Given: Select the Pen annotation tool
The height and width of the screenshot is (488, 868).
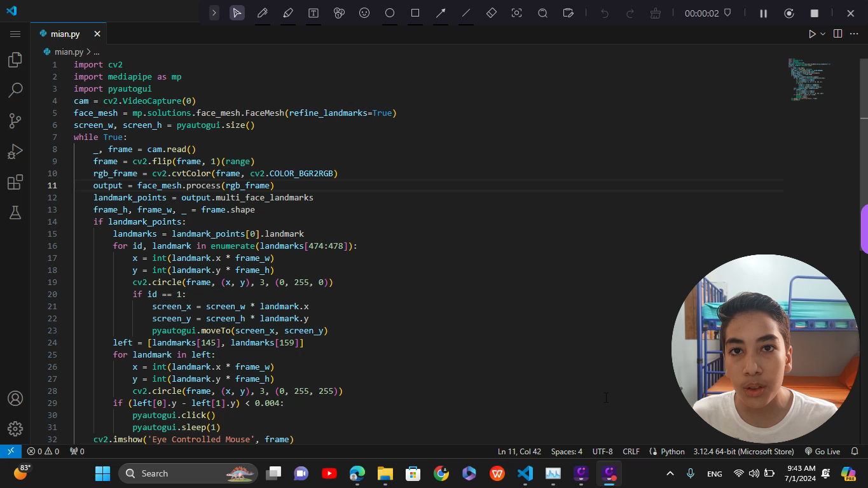Looking at the screenshot, I should 263,13.
